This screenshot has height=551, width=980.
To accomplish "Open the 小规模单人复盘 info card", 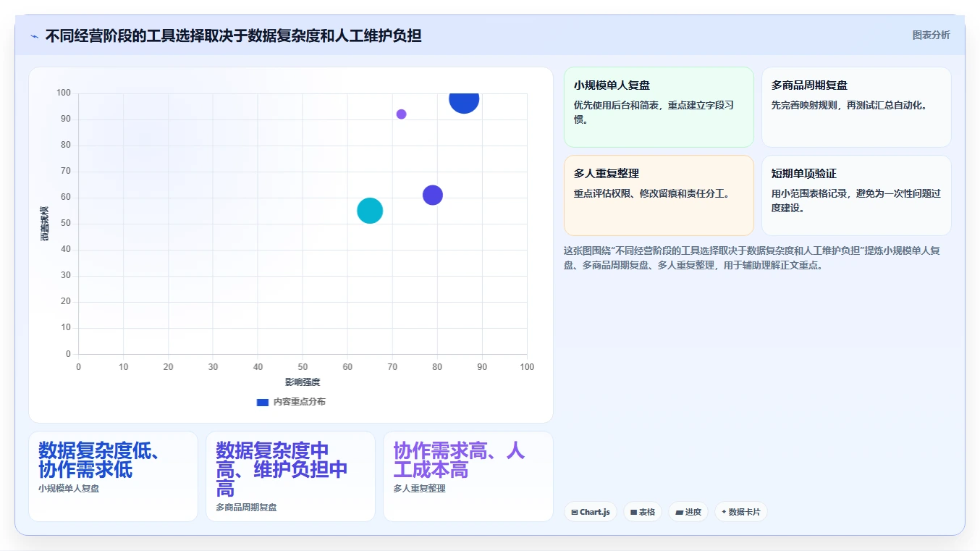I will coord(659,107).
